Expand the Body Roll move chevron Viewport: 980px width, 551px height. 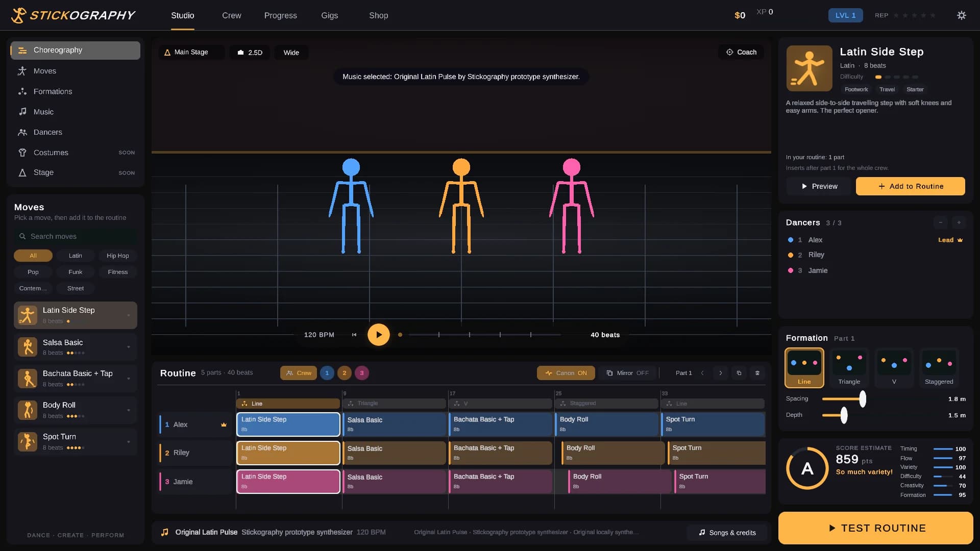pyautogui.click(x=129, y=410)
